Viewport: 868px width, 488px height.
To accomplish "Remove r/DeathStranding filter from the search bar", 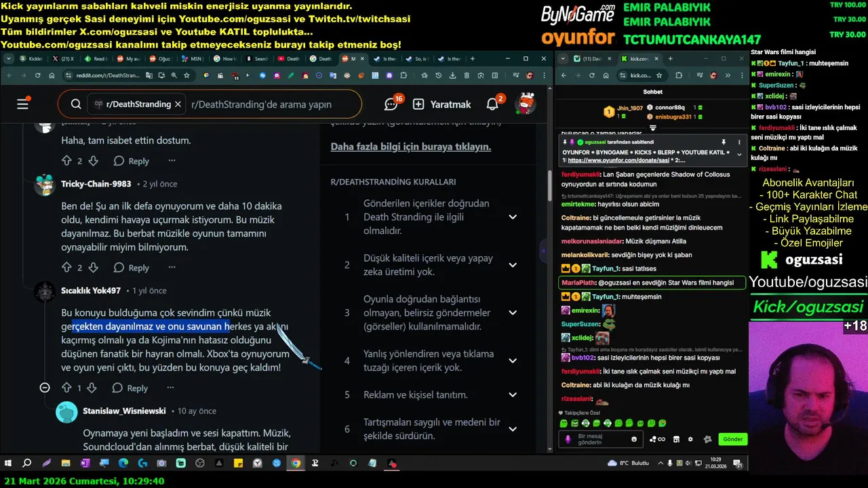I will (178, 104).
